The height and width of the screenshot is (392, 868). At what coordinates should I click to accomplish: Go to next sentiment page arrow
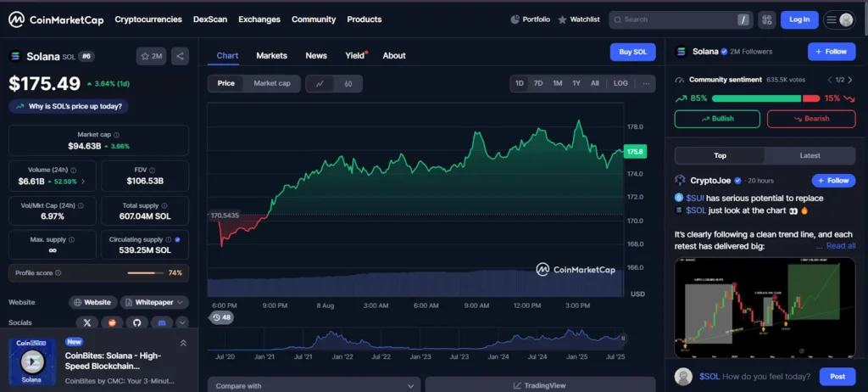[850, 80]
